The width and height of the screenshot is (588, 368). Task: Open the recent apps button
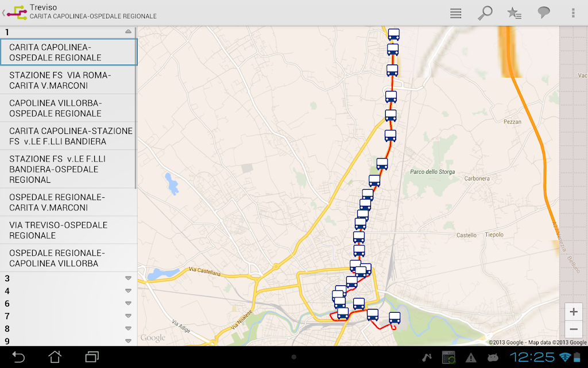coord(92,356)
